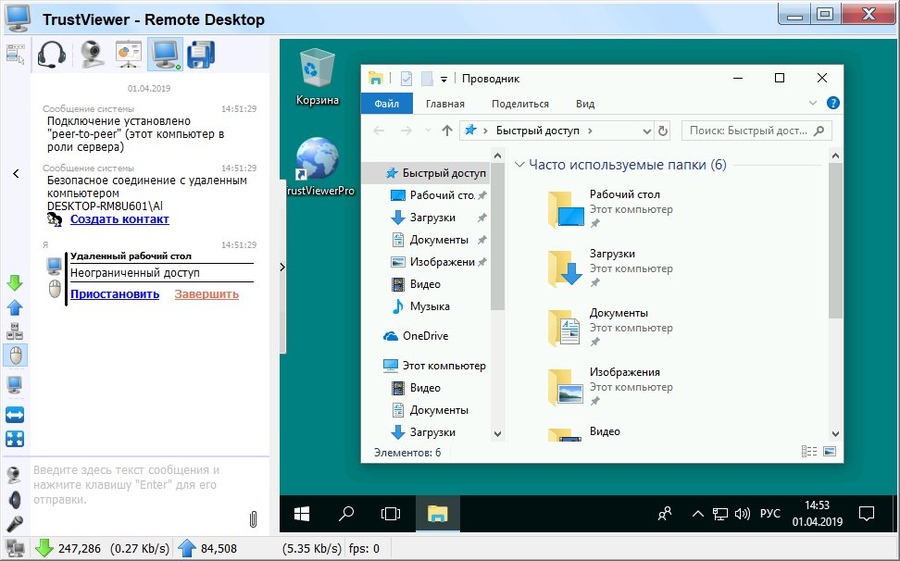Switch to the Вид ribbon tab
The image size is (900, 561).
585,104
